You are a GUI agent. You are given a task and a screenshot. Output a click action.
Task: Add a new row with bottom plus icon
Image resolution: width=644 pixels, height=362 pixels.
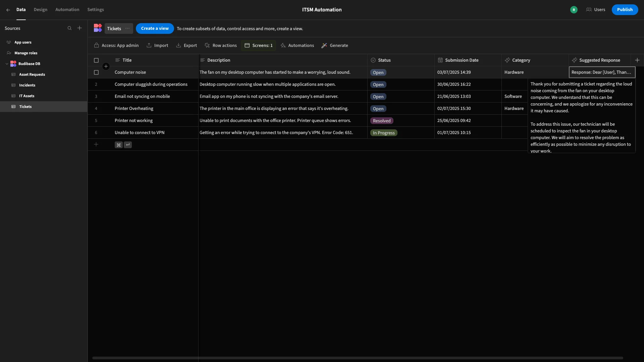[96, 145]
